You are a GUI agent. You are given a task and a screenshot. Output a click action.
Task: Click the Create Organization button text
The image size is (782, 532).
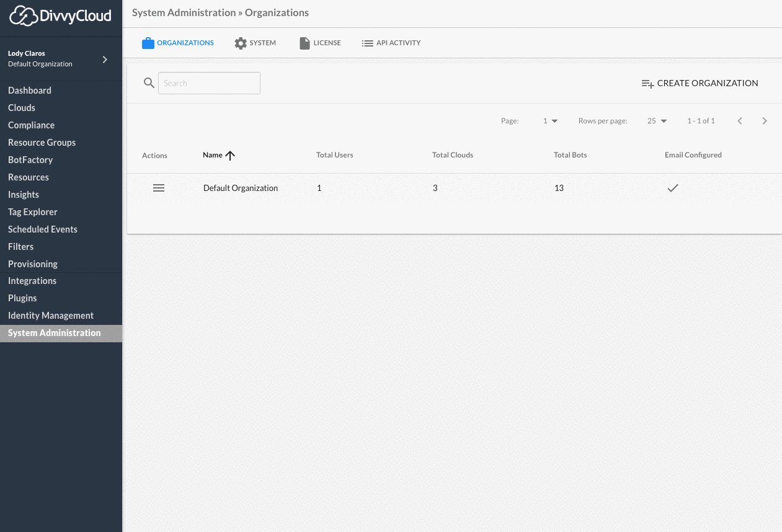point(708,83)
